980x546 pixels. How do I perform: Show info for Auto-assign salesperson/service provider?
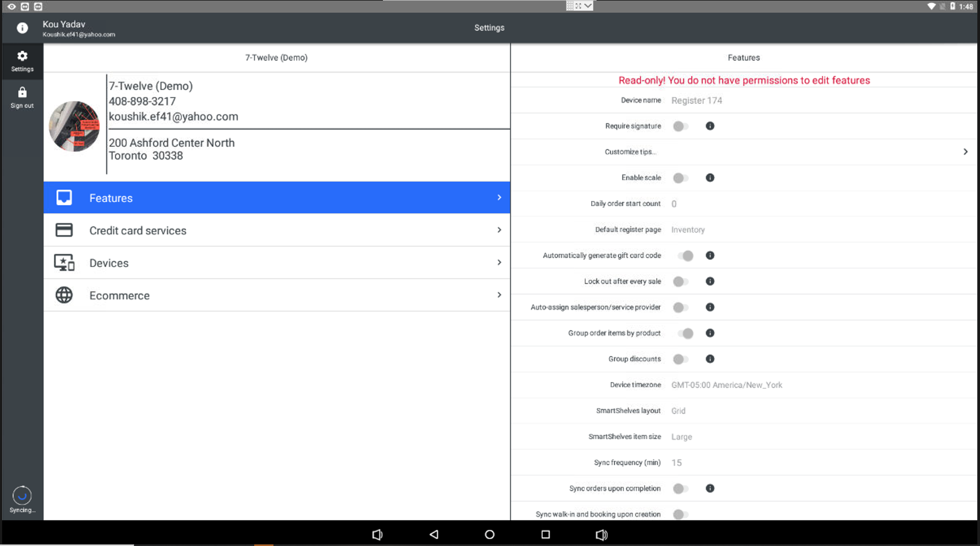coord(710,307)
